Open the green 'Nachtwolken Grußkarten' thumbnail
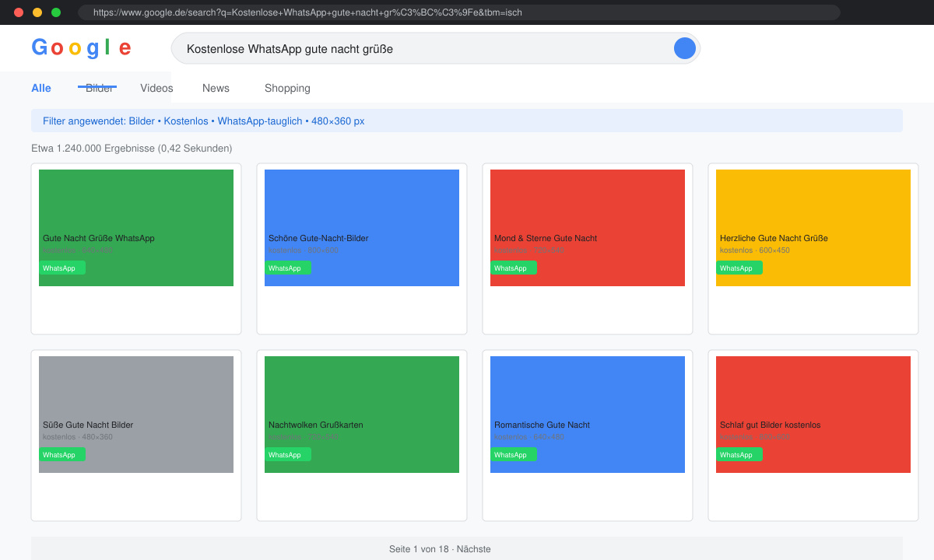Viewport: 934px width, 560px height. coord(362,415)
